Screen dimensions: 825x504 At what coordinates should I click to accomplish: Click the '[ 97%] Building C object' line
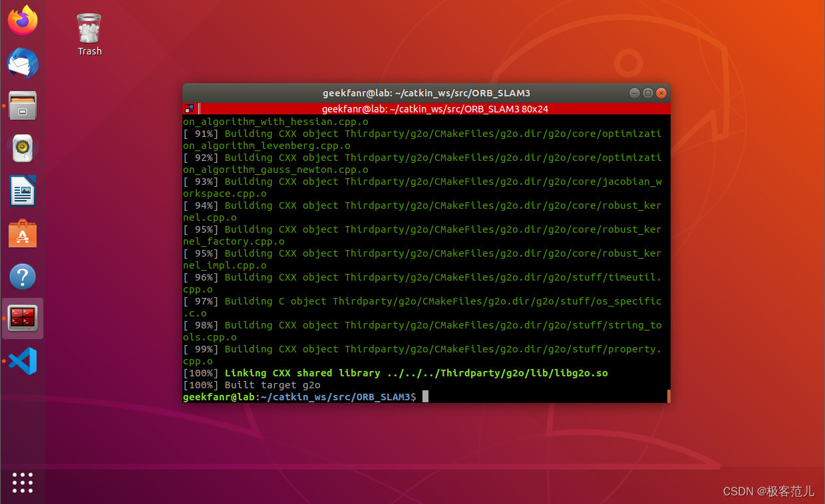click(x=422, y=301)
